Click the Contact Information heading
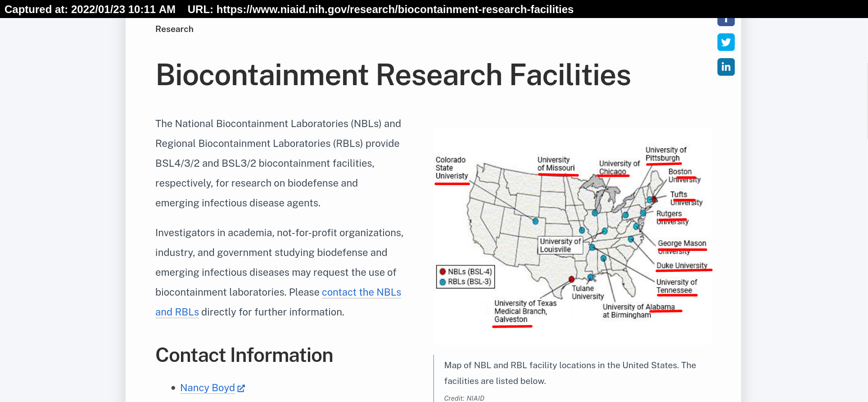The height and width of the screenshot is (402, 868). (244, 355)
